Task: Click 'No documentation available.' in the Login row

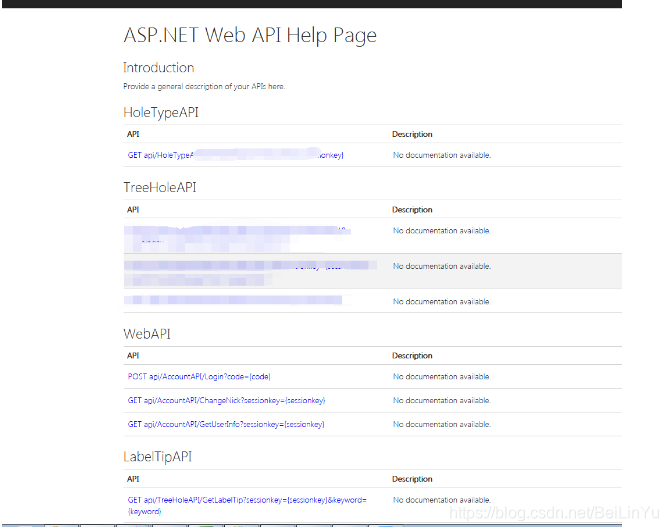Action: tap(442, 377)
